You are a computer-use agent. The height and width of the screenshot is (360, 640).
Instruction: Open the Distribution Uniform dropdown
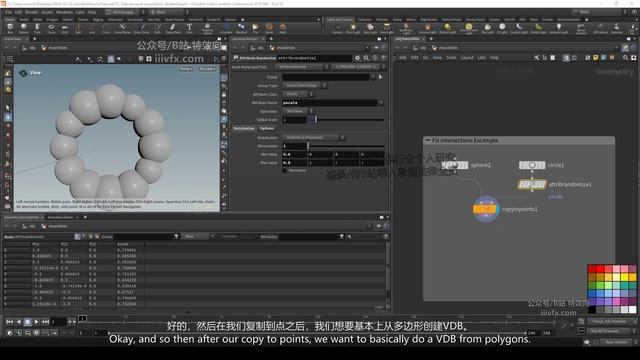313,138
